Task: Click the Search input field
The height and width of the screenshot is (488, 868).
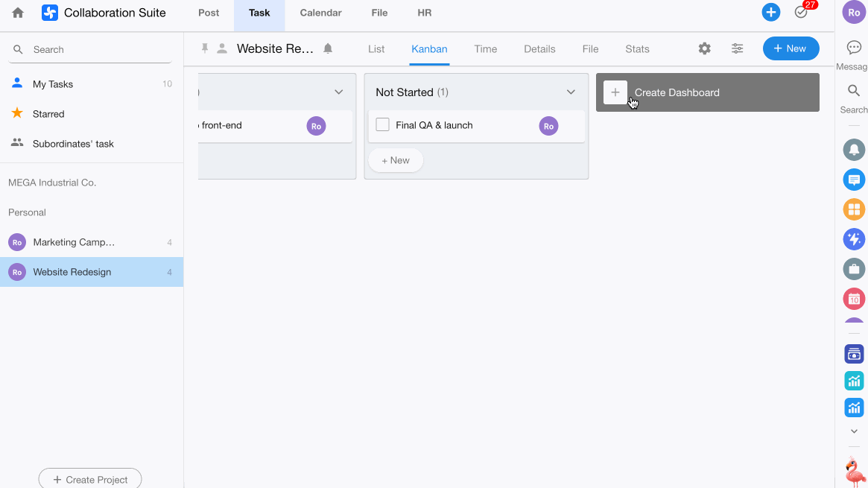Action: [x=97, y=50]
